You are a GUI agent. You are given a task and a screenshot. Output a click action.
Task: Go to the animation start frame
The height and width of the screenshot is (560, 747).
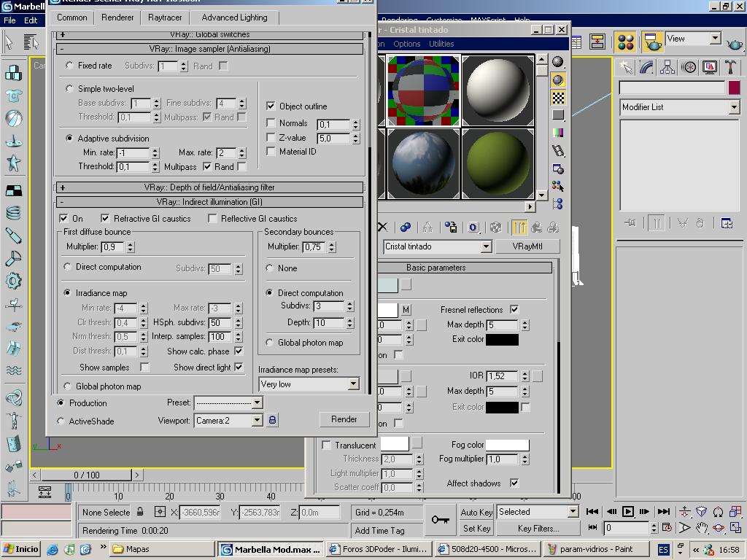pyautogui.click(x=592, y=511)
